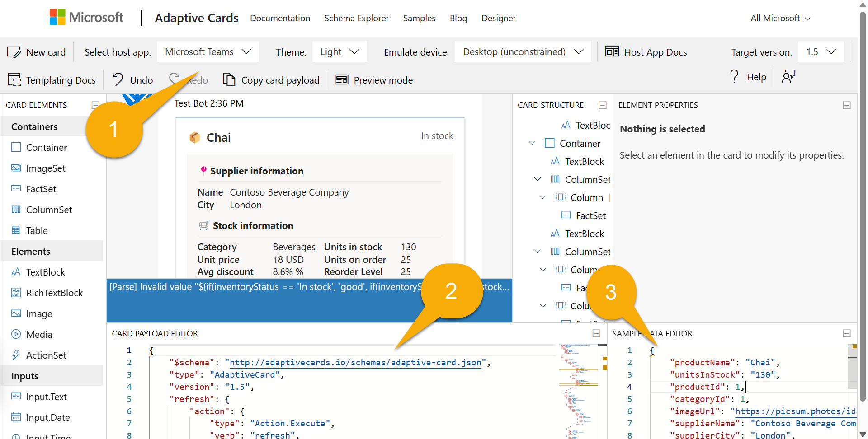Click the In stock status text
This screenshot has height=439, width=868.
coord(437,136)
